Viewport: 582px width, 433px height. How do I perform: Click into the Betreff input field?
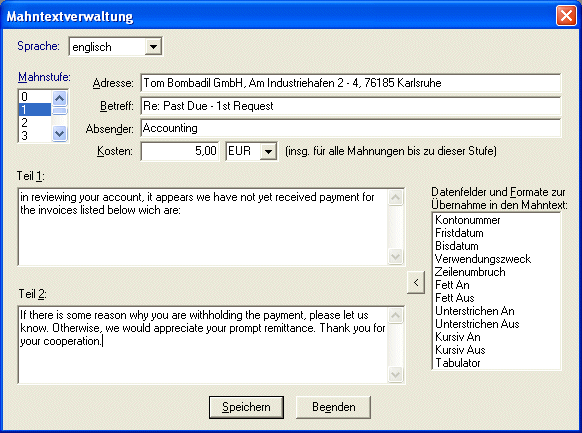(350, 106)
